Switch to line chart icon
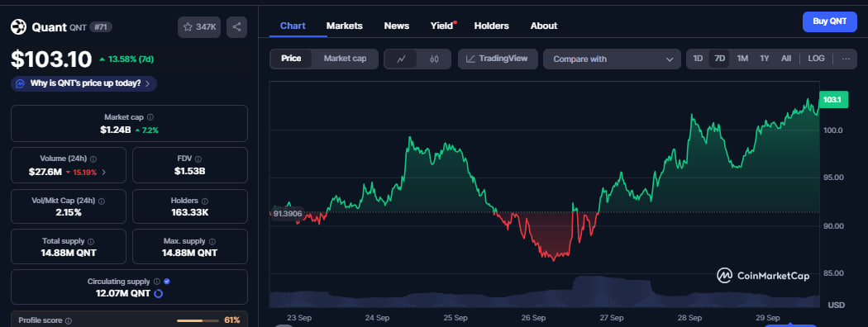 pos(401,59)
